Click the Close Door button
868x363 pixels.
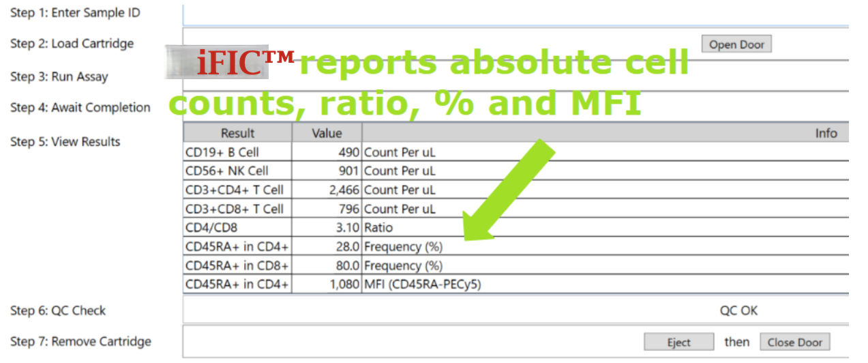pyautogui.click(x=795, y=343)
